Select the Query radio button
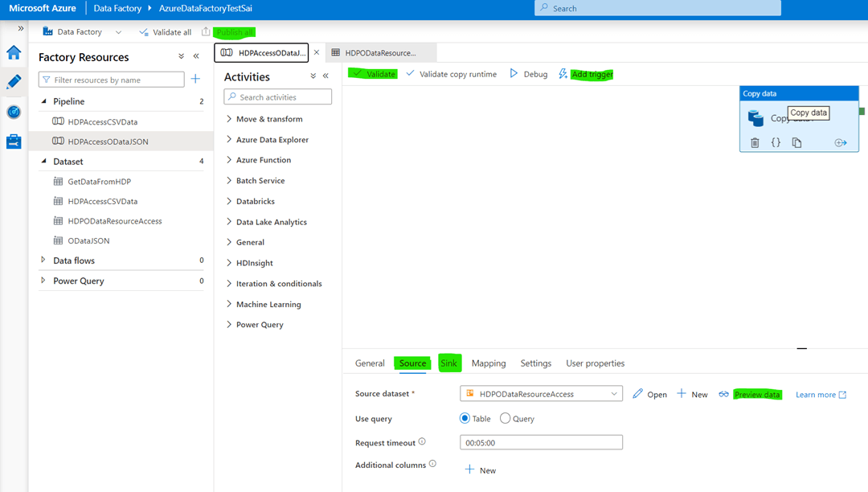This screenshot has width=868, height=492. [505, 418]
